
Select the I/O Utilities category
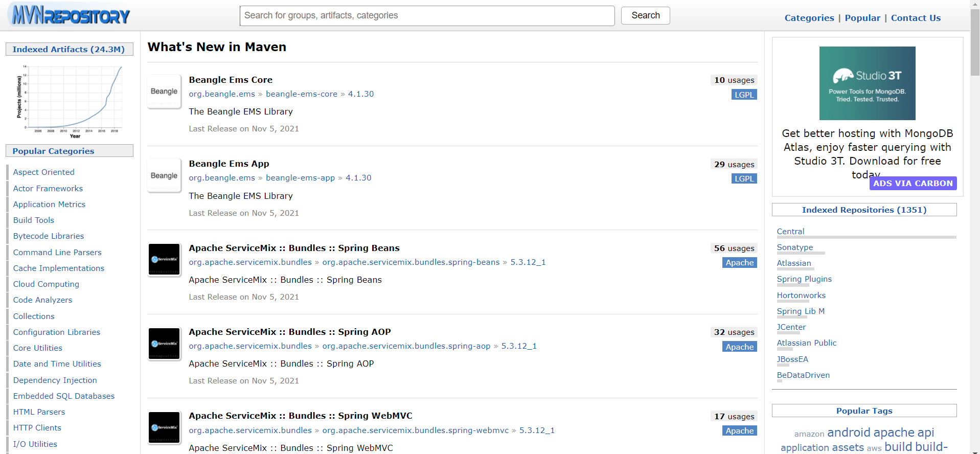coord(35,444)
